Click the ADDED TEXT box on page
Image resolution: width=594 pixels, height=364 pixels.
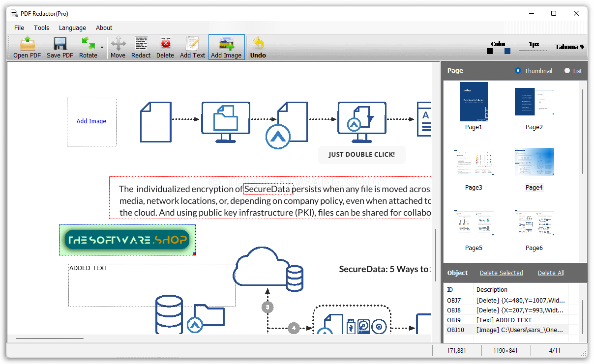point(151,285)
